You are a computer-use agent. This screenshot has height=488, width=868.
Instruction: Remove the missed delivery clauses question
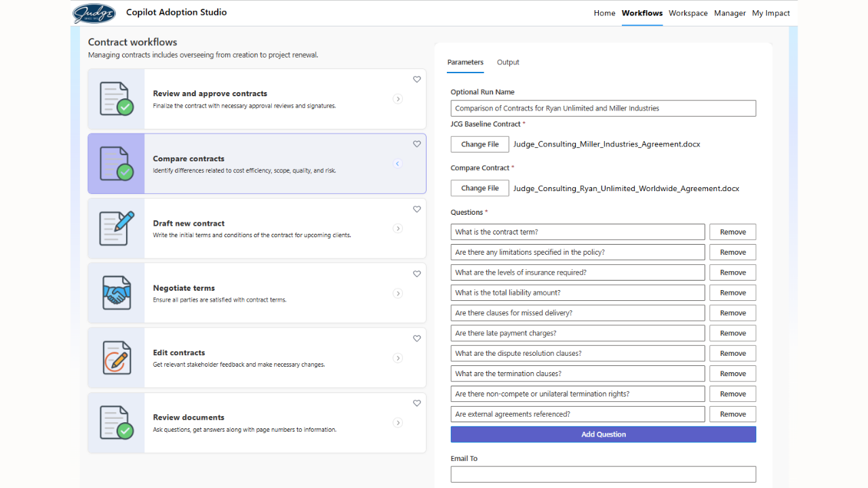point(733,313)
